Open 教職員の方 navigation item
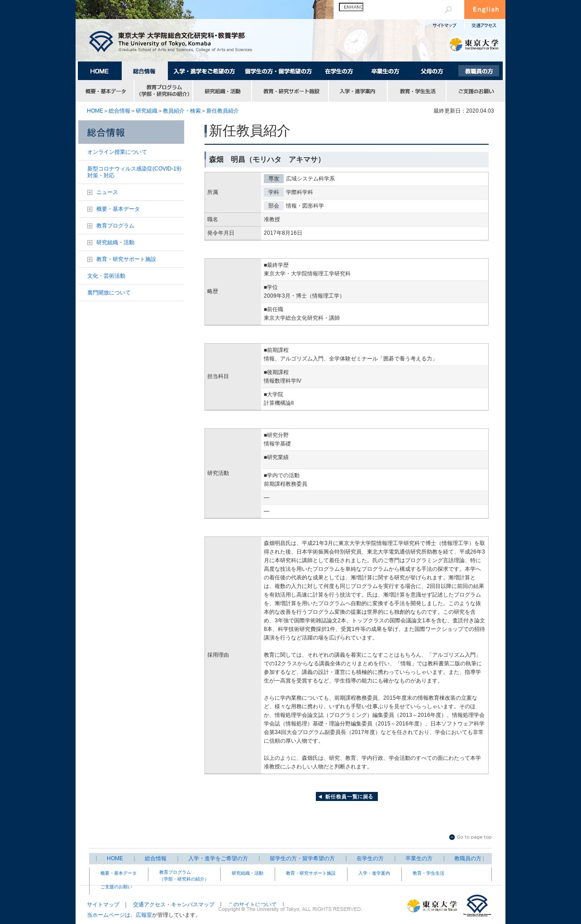Screen dimensions: 581x924 479,71
